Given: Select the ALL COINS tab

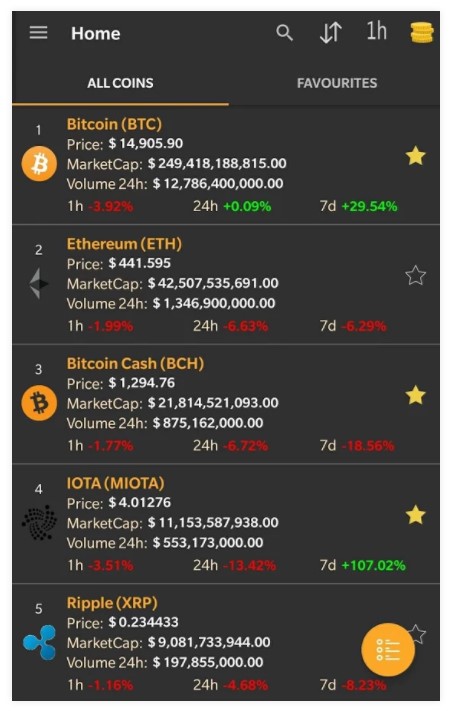Looking at the screenshot, I should [120, 83].
